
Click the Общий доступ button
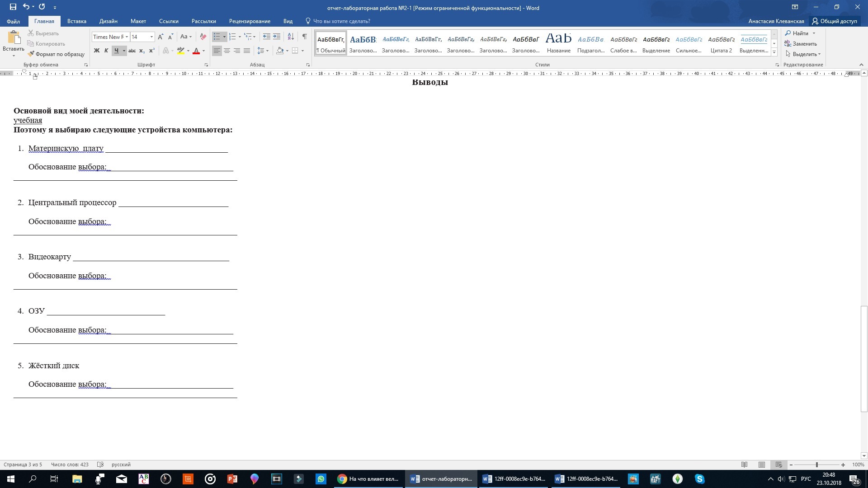coord(835,21)
